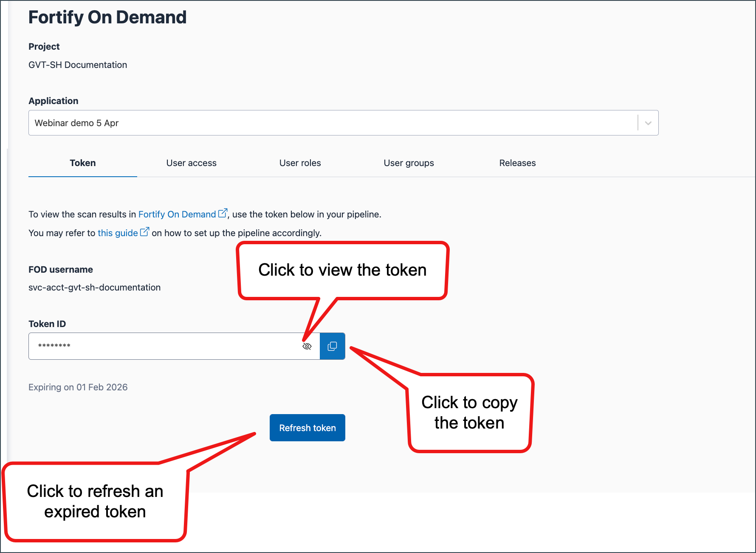Click the GVT-SH Documentation project name
The width and height of the screenshot is (756, 553).
78,65
